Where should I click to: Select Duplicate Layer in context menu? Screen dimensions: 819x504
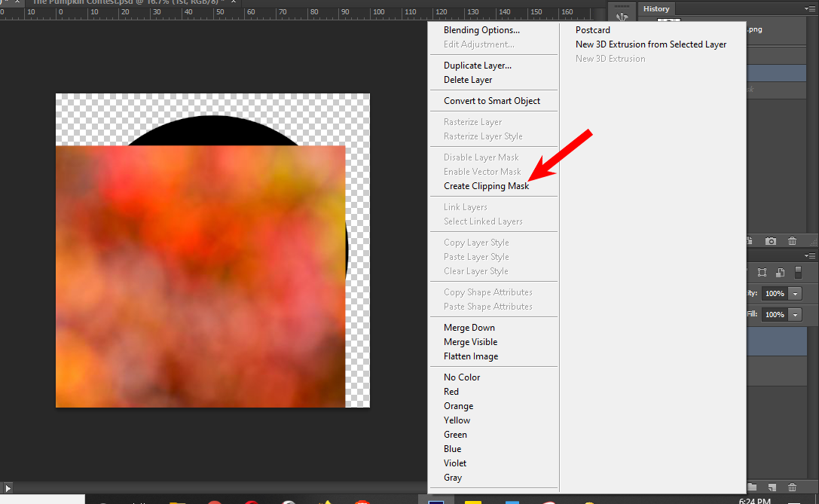point(478,66)
